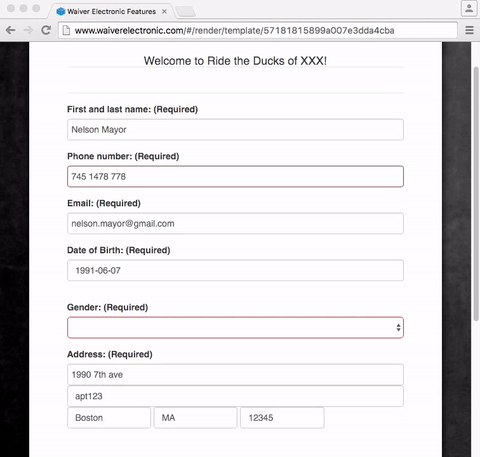Screen dimensions: 480x457
Task: Click the apt123 address line field
Action: coord(235,396)
